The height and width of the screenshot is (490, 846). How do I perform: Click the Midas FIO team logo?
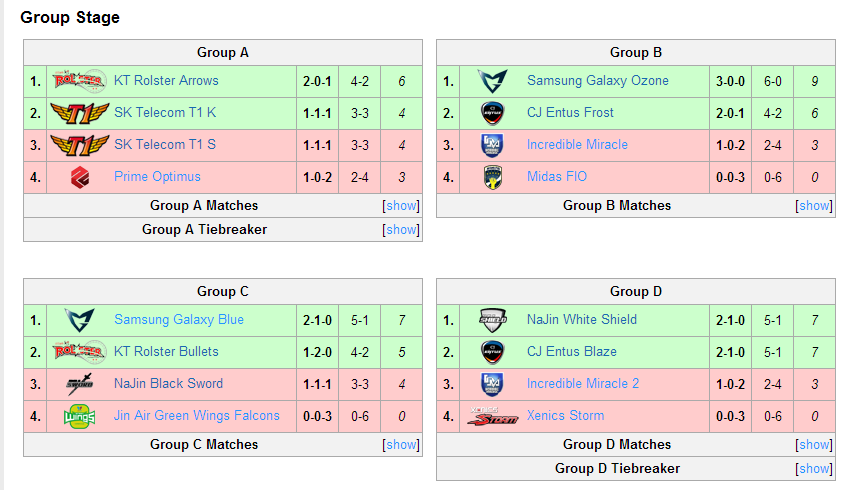point(492,177)
